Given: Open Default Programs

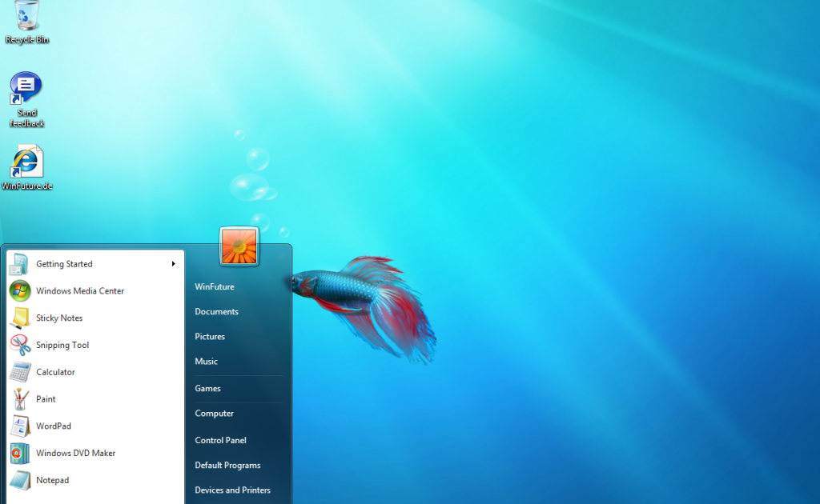Looking at the screenshot, I should pos(228,465).
